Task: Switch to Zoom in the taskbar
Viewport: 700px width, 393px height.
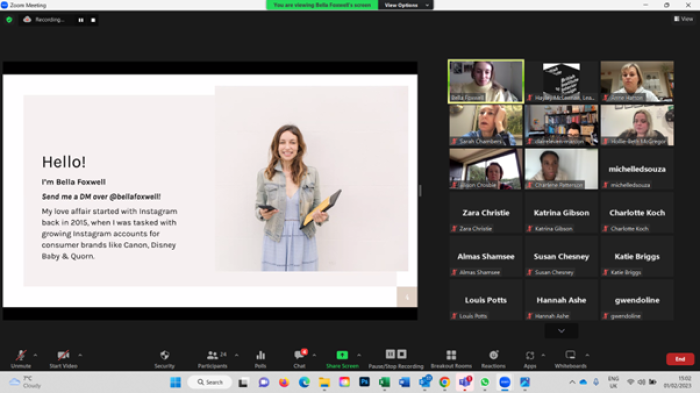Action: coord(505,382)
